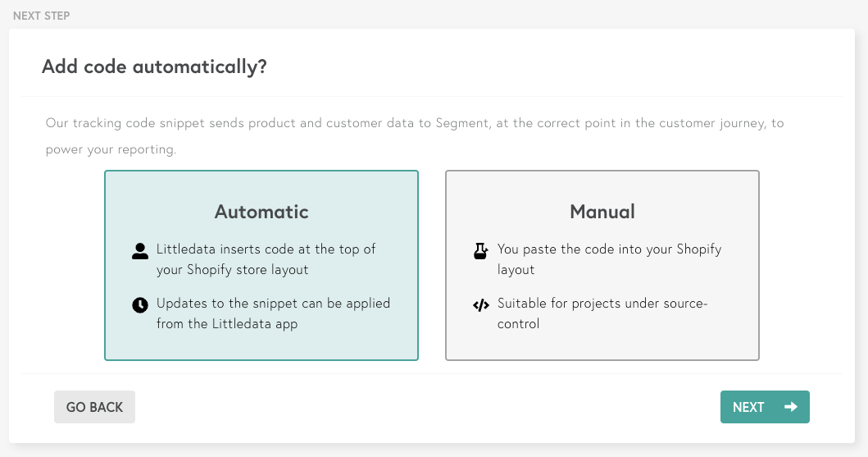Click the 'Add code automatically?' title
The height and width of the screenshot is (457, 868).
155,67
